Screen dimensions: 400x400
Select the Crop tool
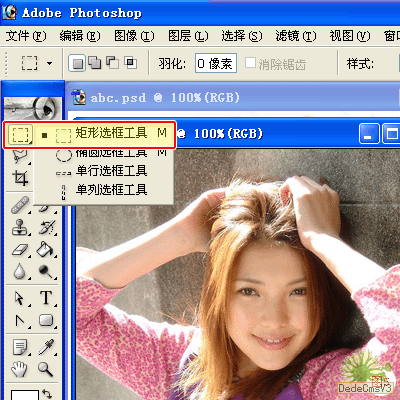[20, 178]
